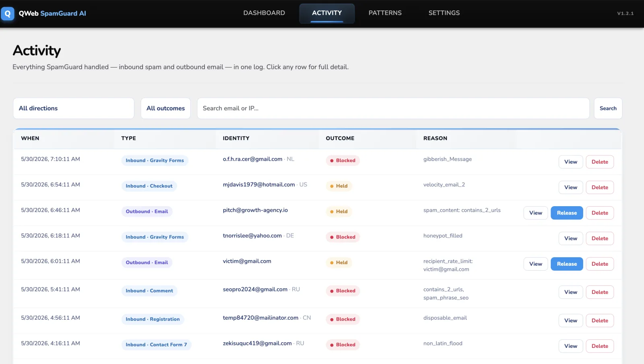
Task: Delete the mjdavis1979@hotmail.com entry
Action: [600, 187]
